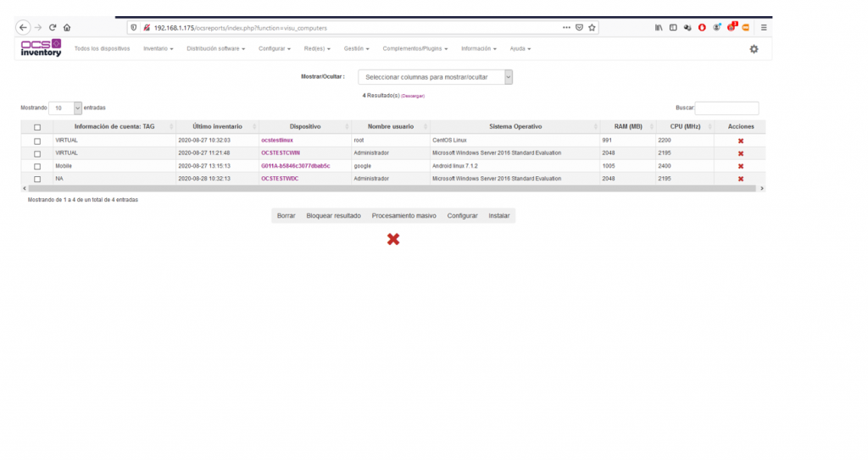This screenshot has width=868, height=460.
Task: Open the G011A-b5846c3077dbab5c device link
Action: pyautogui.click(x=295, y=166)
